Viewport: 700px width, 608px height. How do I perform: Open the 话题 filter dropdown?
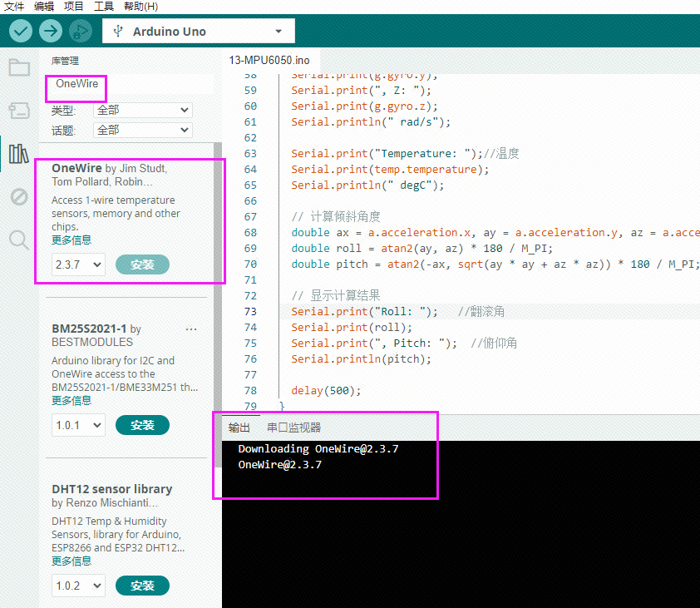[143, 130]
